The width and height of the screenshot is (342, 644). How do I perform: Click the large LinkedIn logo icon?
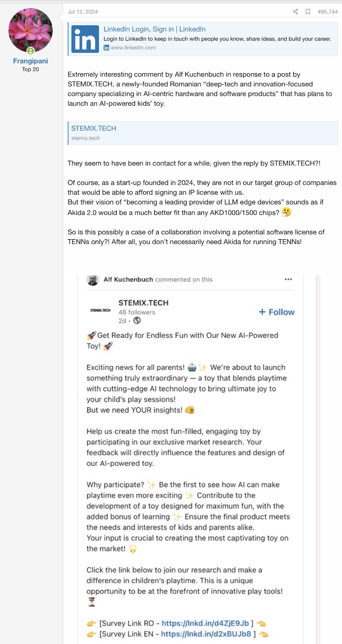[85, 39]
